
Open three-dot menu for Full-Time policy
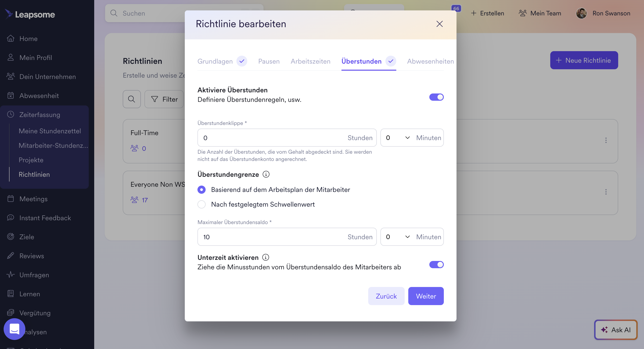tap(606, 140)
